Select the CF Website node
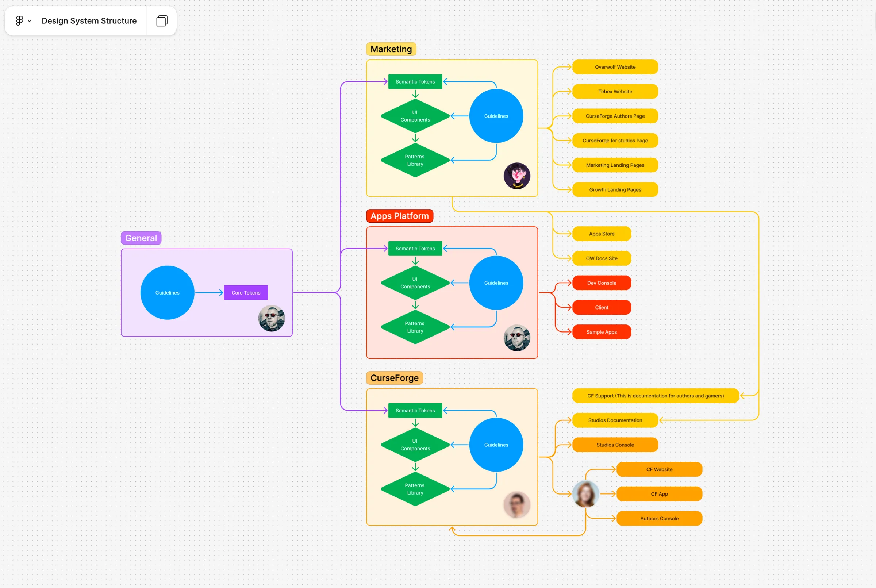The height and width of the screenshot is (588, 876). tap(660, 469)
